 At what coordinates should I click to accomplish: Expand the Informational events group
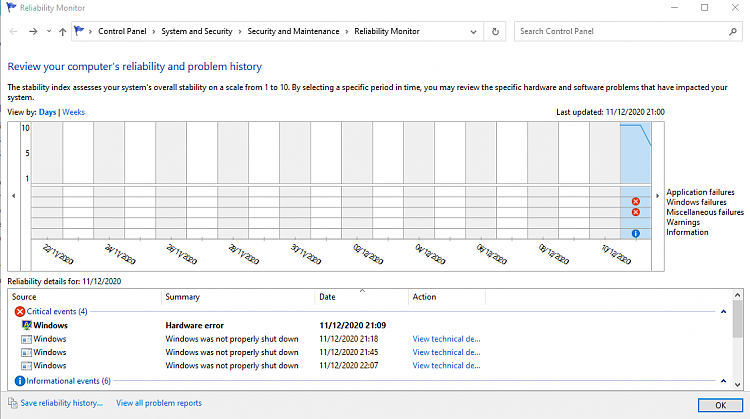[723, 381]
